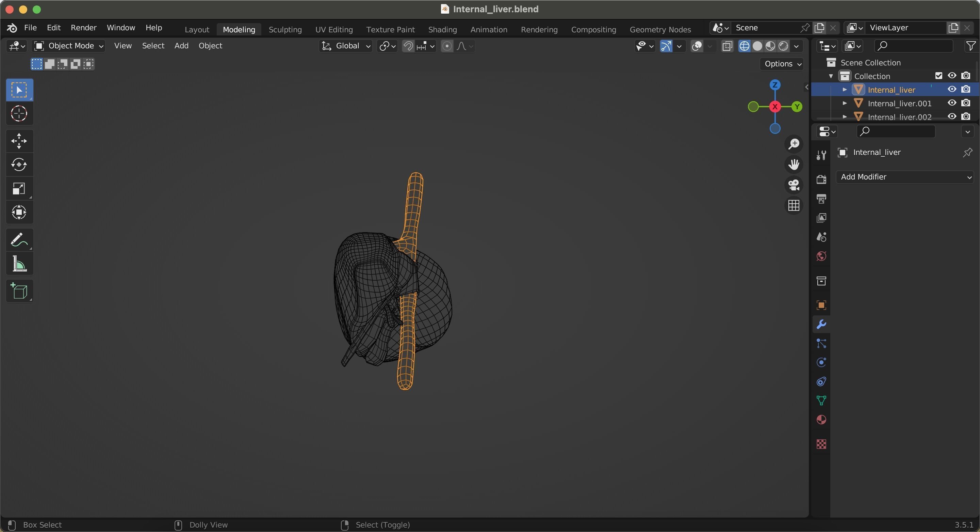This screenshot has height=532, width=980.
Task: Select the Move tool
Action: pyautogui.click(x=19, y=141)
